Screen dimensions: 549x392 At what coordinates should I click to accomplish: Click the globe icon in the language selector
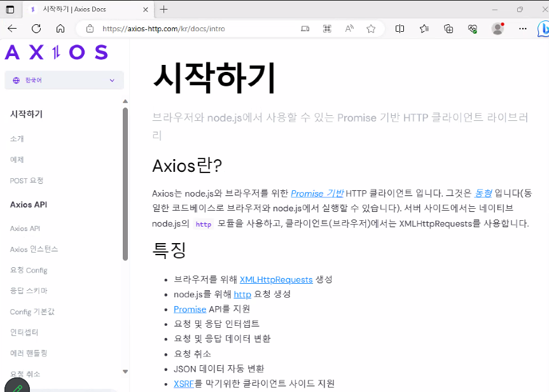(16, 80)
